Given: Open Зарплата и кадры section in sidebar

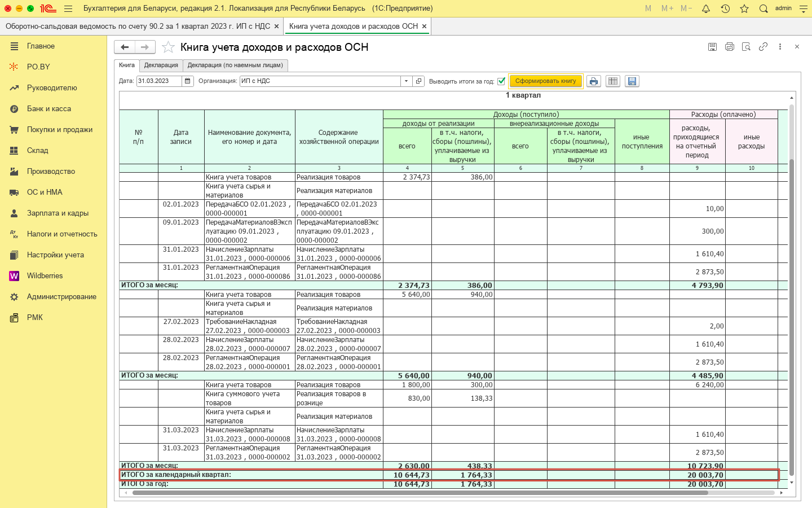Looking at the screenshot, I should click(58, 213).
